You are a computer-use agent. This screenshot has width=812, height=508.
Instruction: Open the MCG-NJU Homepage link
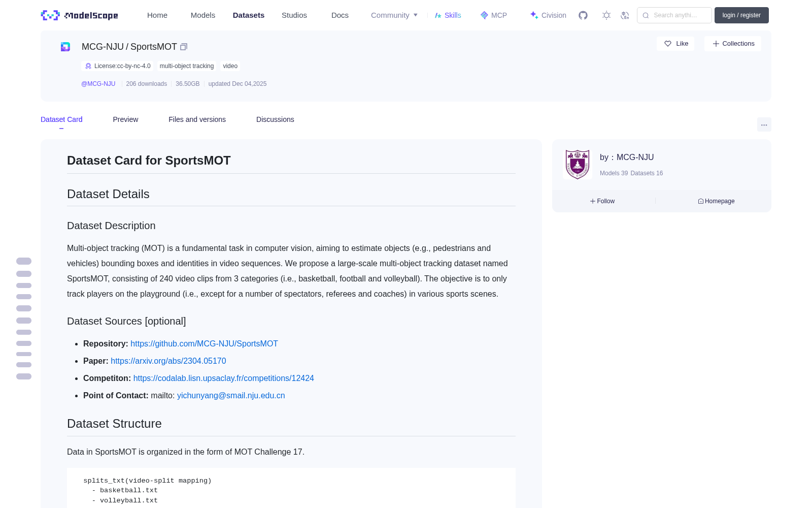pyautogui.click(x=716, y=201)
